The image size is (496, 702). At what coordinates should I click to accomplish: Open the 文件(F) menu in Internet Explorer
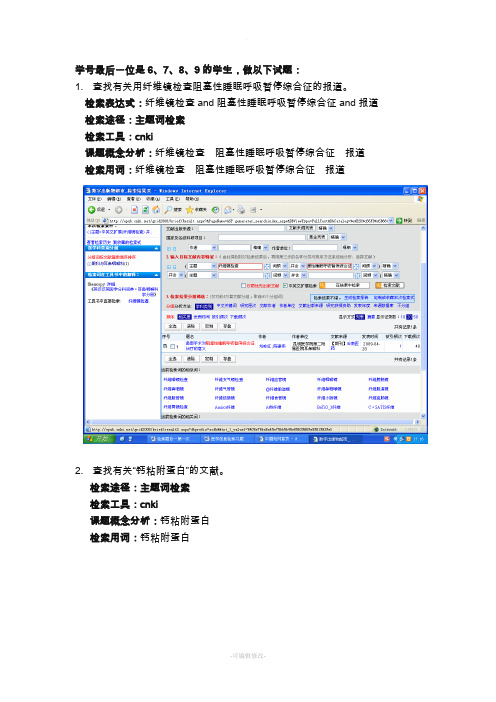click(94, 199)
